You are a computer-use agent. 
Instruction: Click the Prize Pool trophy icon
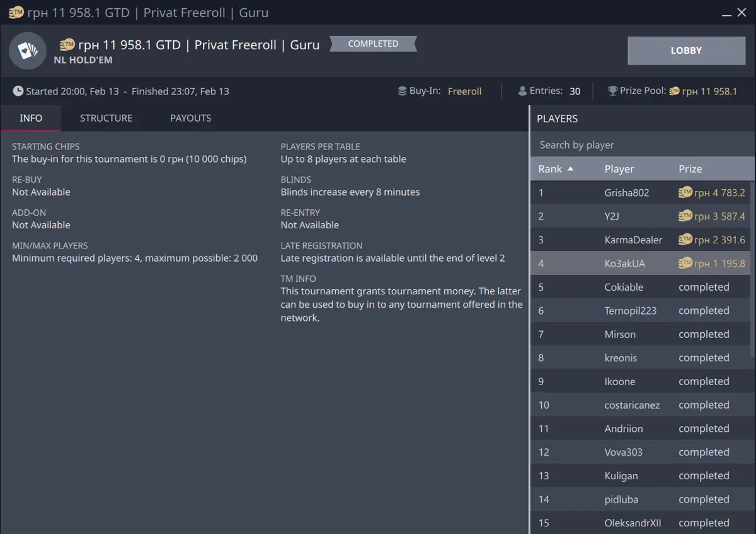[612, 91]
